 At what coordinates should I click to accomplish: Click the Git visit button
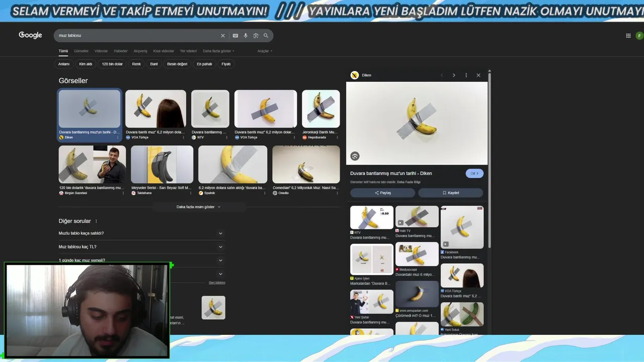point(474,173)
